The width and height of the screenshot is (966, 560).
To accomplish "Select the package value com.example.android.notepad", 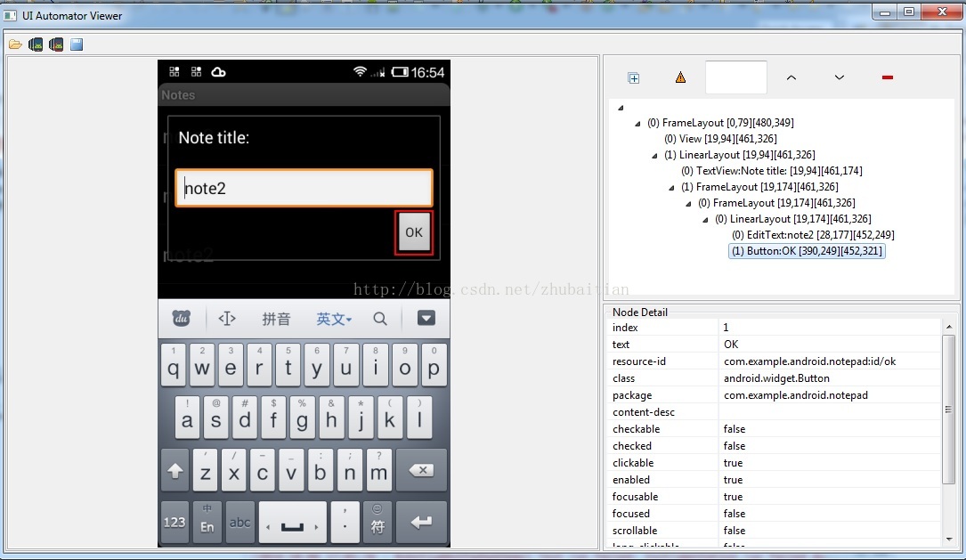I will coord(795,395).
